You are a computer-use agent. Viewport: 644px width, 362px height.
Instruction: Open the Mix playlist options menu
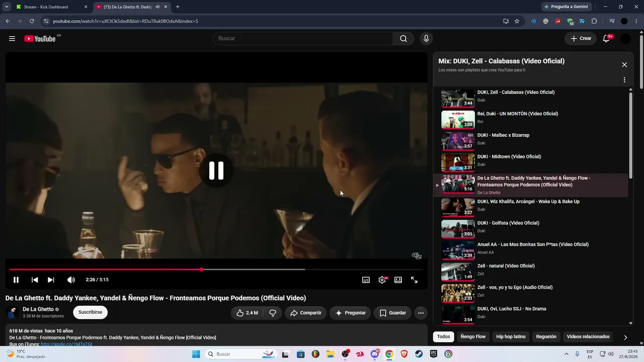[624, 80]
